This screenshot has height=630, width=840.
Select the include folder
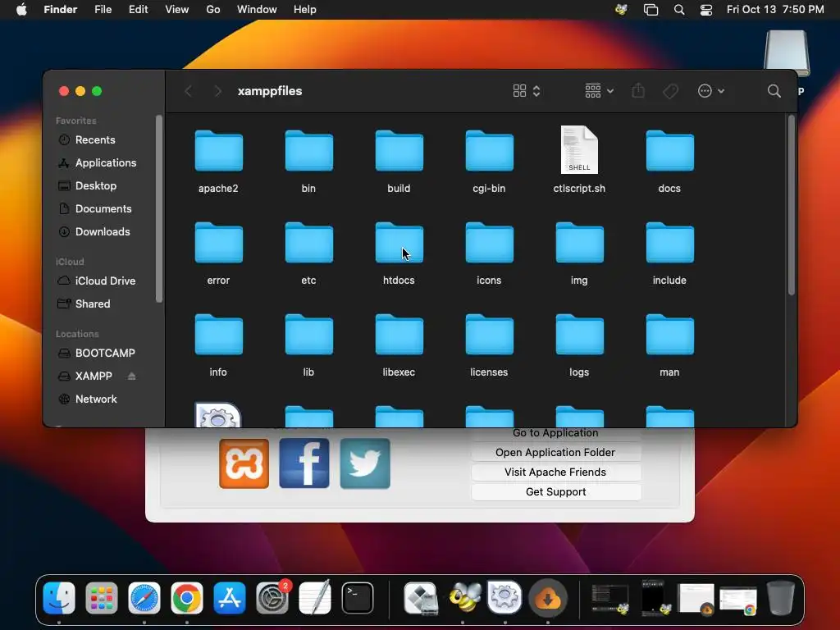click(669, 243)
